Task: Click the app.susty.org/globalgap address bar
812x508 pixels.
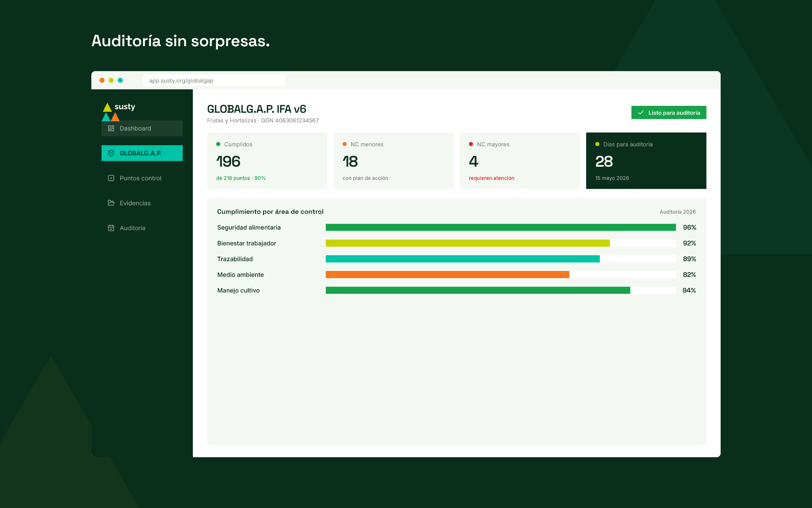Action: pyautogui.click(x=214, y=80)
